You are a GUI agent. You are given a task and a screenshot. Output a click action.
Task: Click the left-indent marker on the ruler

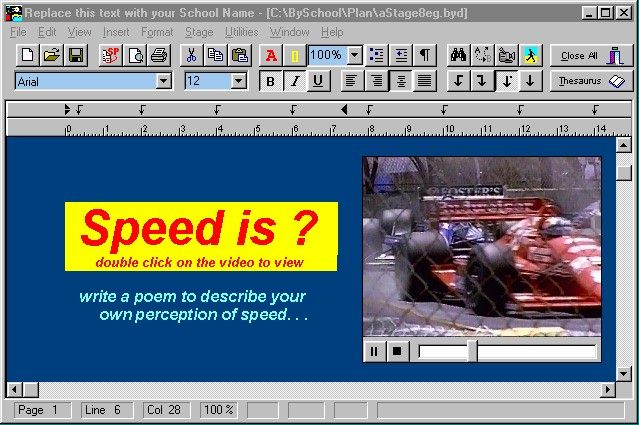[67, 109]
